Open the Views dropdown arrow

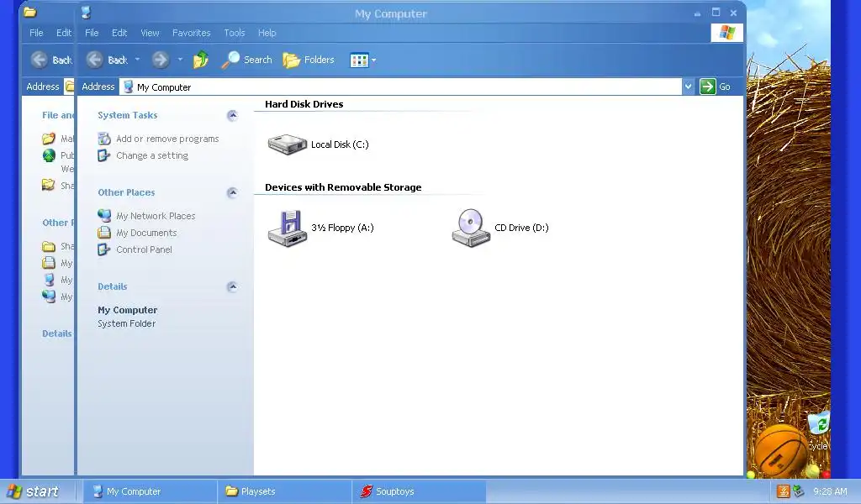(x=374, y=60)
